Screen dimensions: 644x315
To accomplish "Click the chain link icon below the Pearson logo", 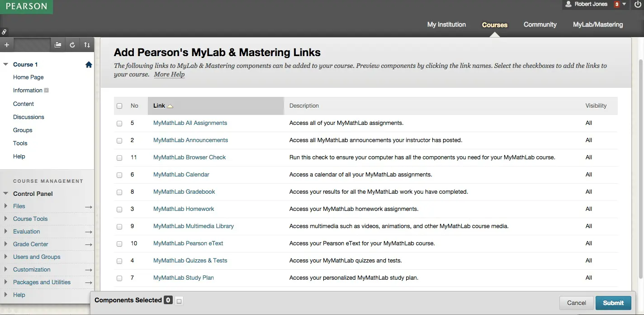I will pyautogui.click(x=4, y=32).
